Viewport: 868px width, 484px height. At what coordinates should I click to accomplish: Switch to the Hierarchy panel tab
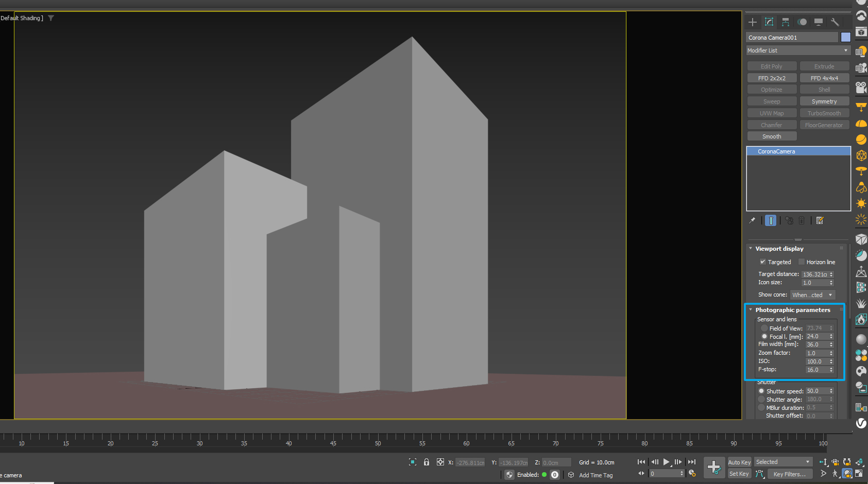(x=786, y=22)
